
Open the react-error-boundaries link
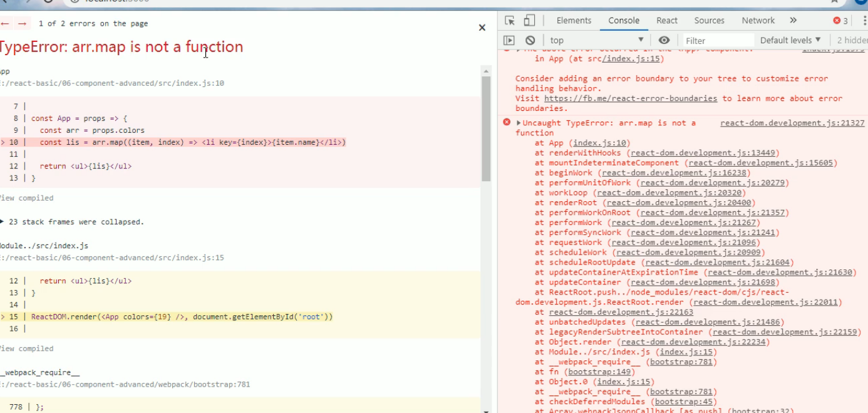click(x=630, y=98)
